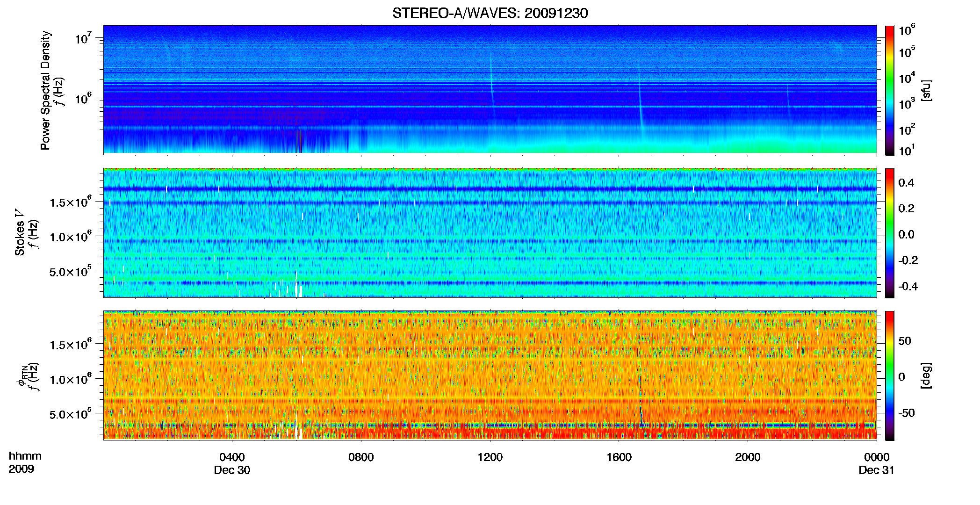Click the 0.0 label on Stokes V colorbar
Image resolution: width=980 pixels, height=505 pixels.
click(906, 234)
